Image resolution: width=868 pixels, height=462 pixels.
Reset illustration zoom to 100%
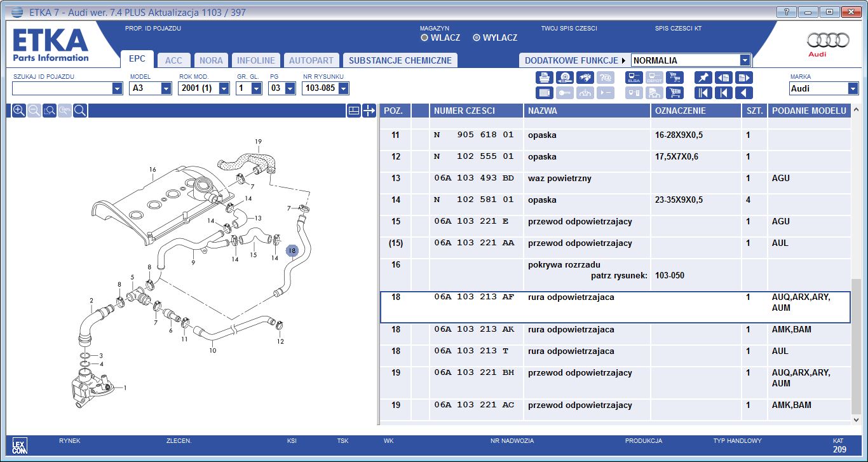[65, 111]
